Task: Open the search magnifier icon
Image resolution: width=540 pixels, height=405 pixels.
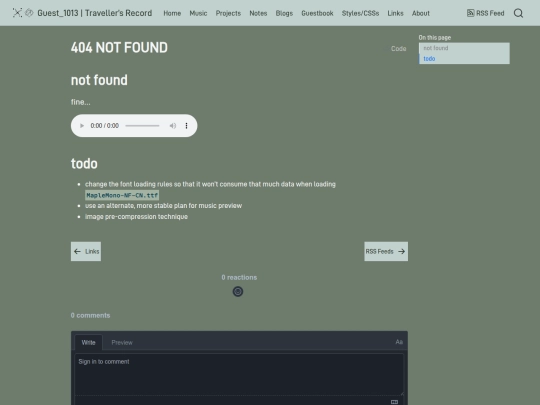Action: (518, 13)
